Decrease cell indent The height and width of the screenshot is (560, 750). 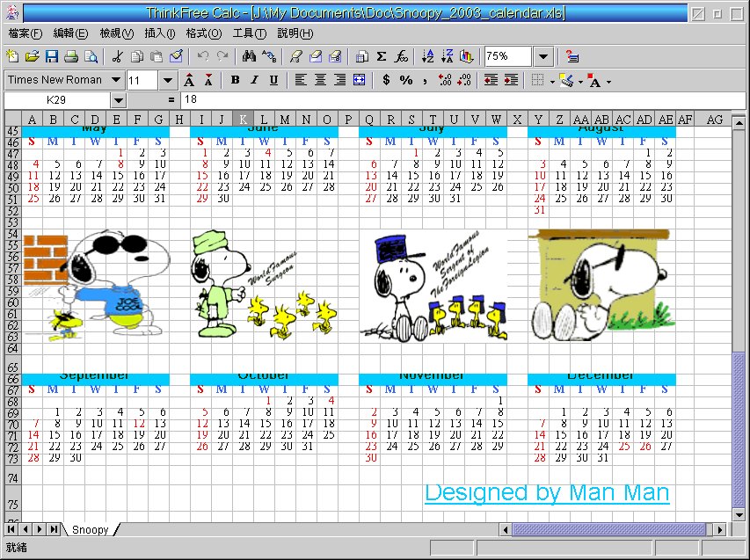(x=491, y=80)
